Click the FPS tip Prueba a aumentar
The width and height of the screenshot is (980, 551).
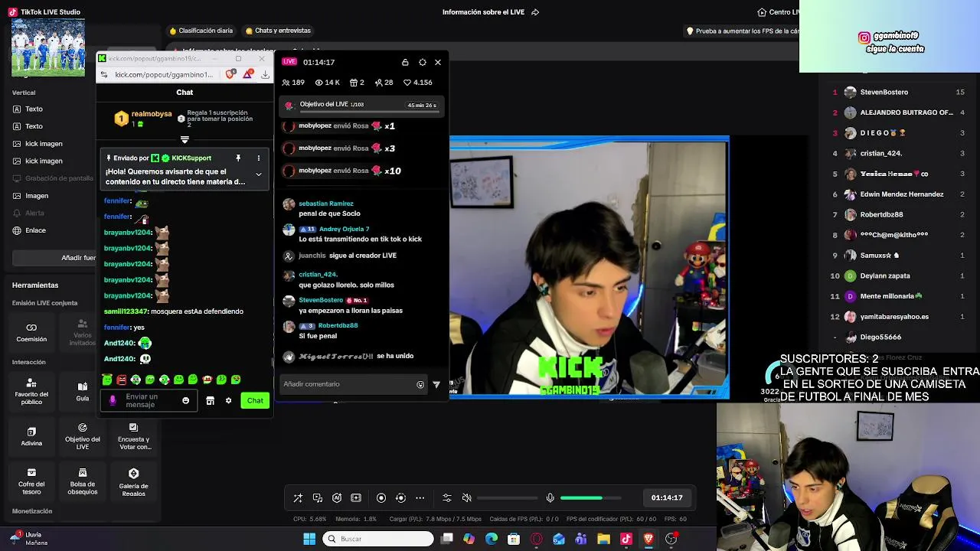coord(743,31)
